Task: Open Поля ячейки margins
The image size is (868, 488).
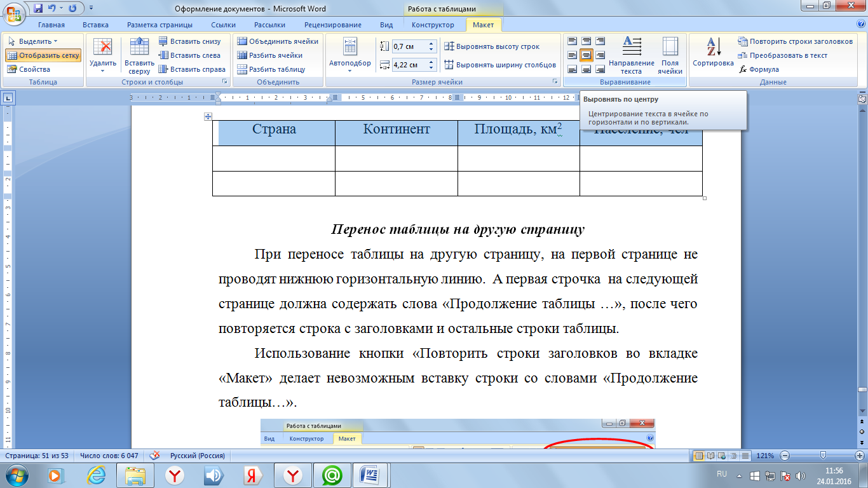Action: pos(670,55)
